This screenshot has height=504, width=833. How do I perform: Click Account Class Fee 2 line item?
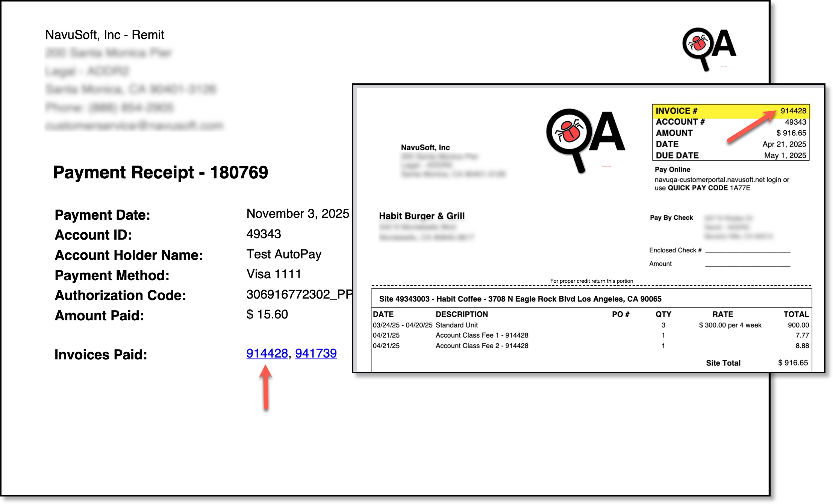tap(482, 346)
